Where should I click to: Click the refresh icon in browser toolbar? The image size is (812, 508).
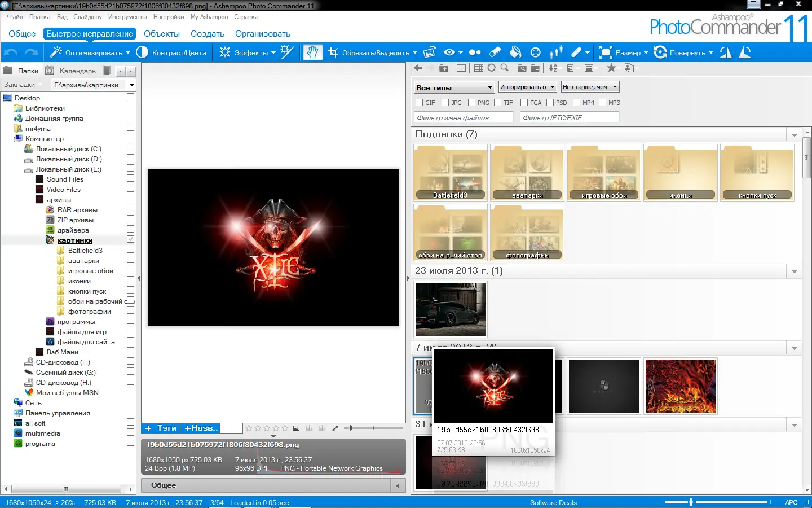point(492,68)
